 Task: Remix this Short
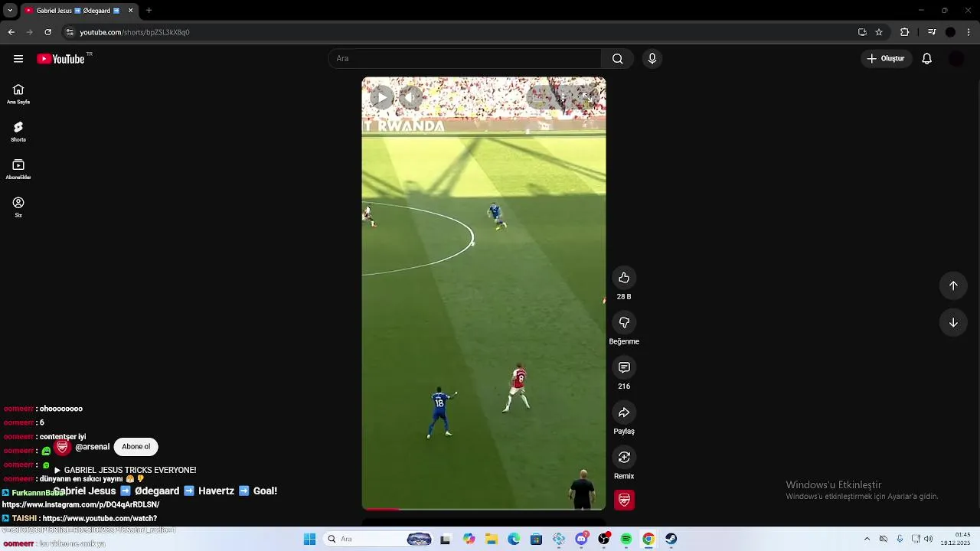(624, 458)
